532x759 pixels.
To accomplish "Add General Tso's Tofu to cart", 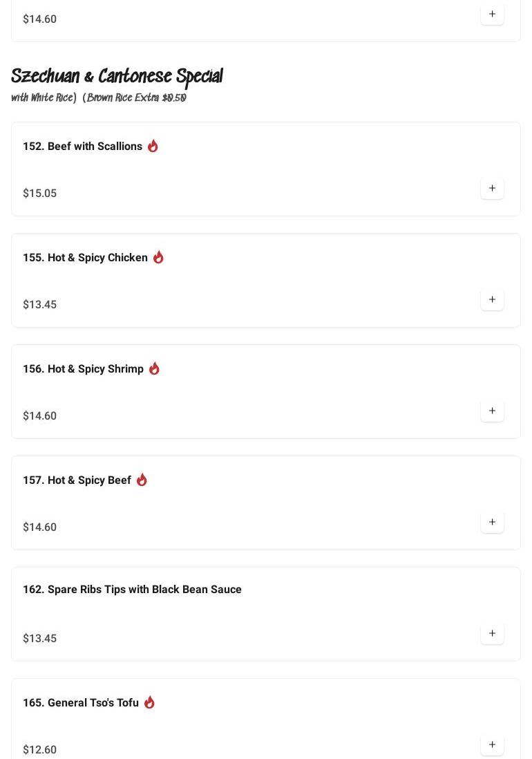I will coord(492,745).
